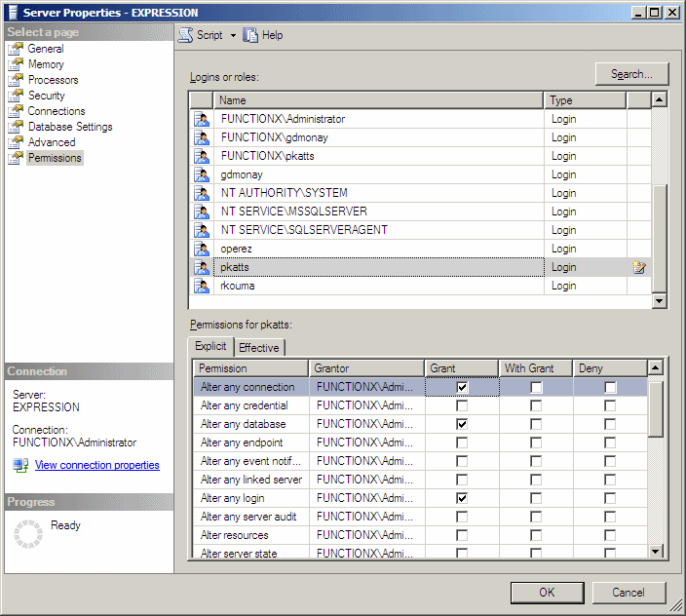
Task: Check Grant for Alter resources
Action: [x=462, y=535]
